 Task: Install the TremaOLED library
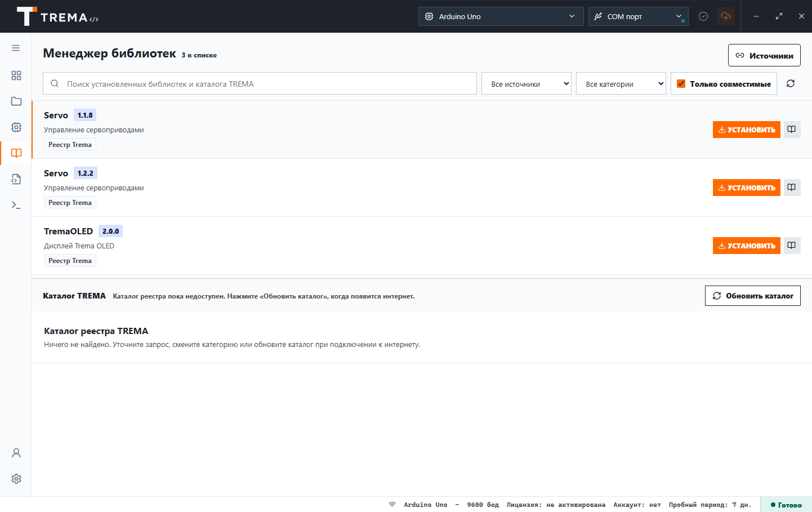pyautogui.click(x=747, y=246)
